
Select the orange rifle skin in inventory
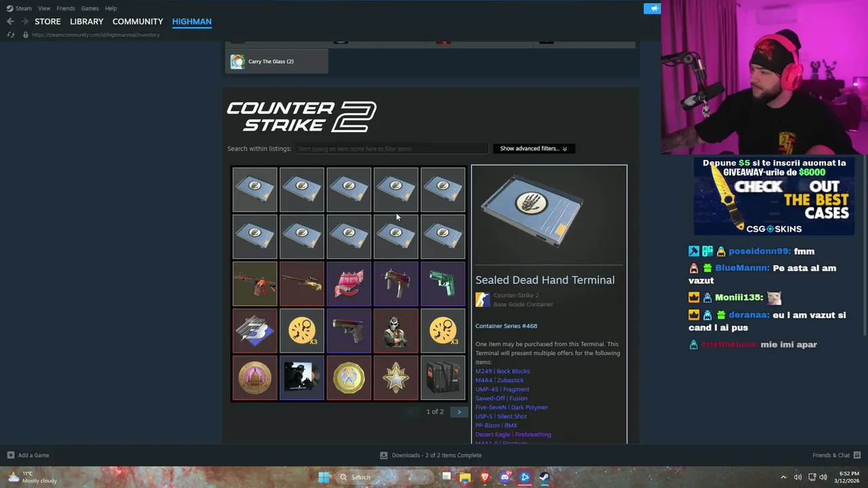pos(255,284)
